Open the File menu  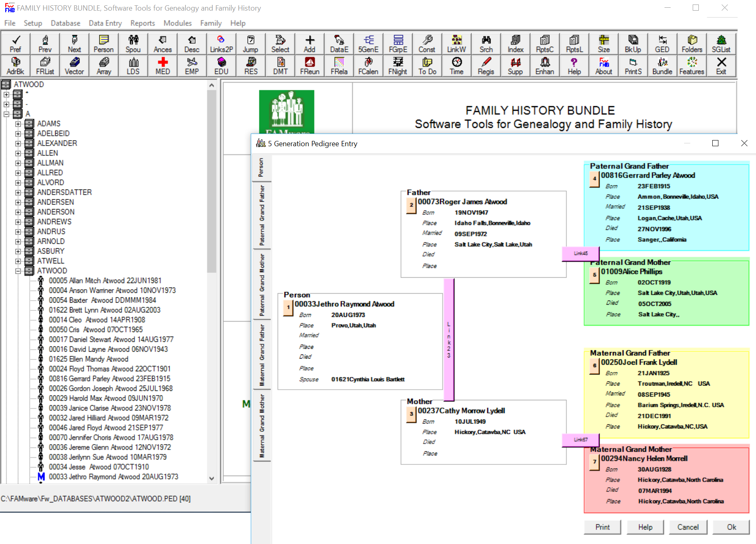(10, 23)
